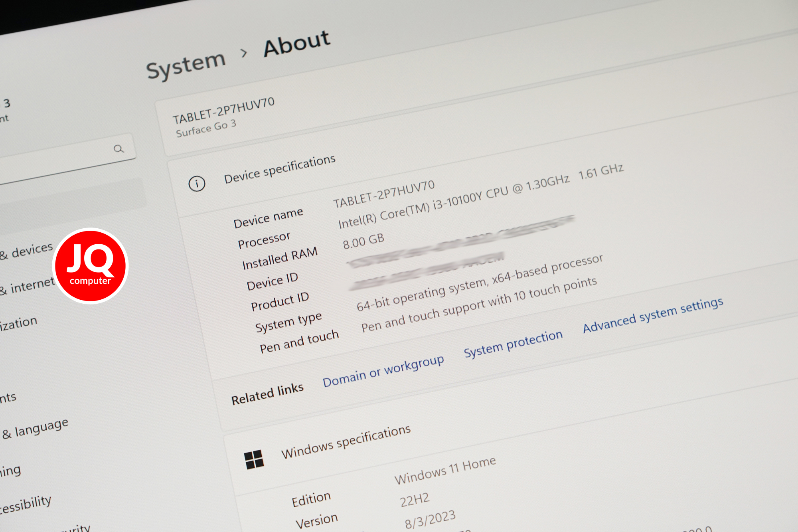Select the System type label
The height and width of the screenshot is (532, 798).
(288, 322)
